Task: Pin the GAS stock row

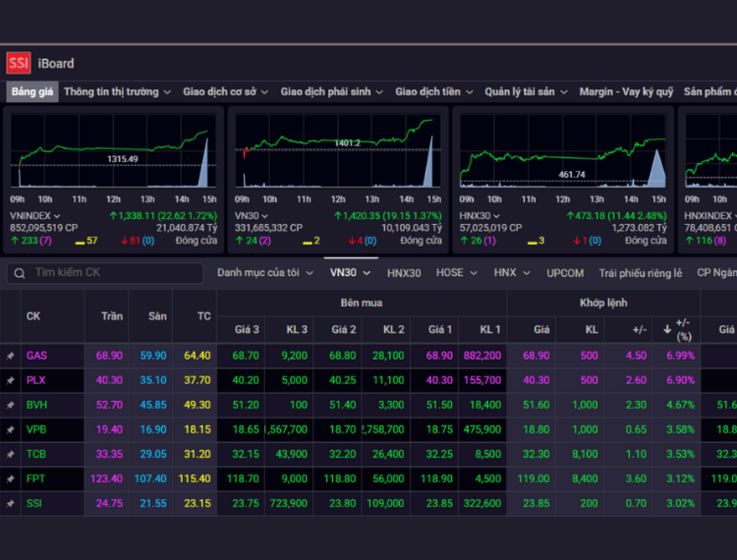Action: coord(10,356)
